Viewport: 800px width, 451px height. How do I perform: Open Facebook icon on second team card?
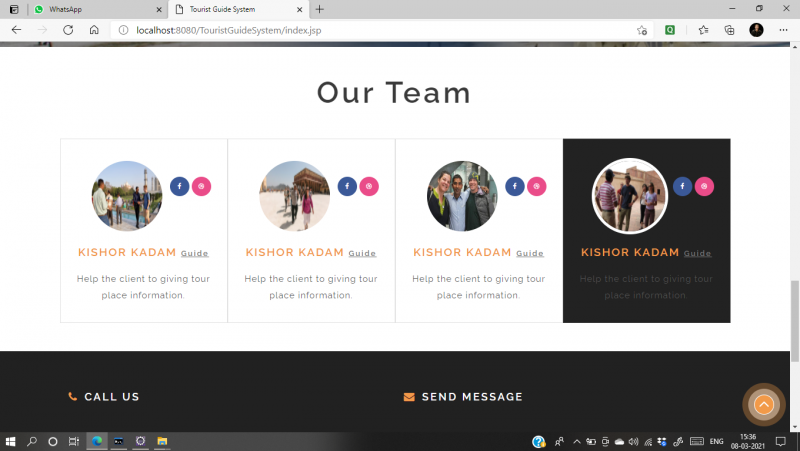[x=347, y=186]
